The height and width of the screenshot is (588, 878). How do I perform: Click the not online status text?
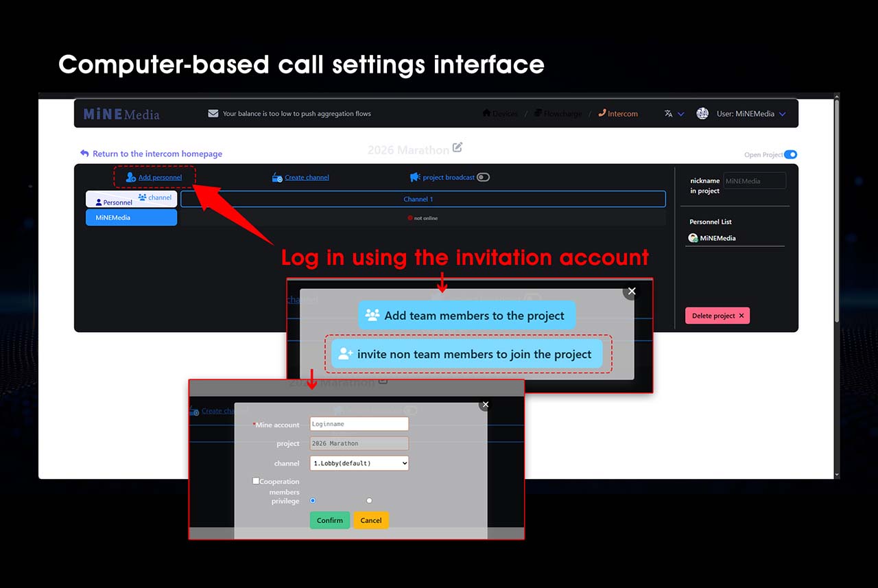pyautogui.click(x=423, y=218)
